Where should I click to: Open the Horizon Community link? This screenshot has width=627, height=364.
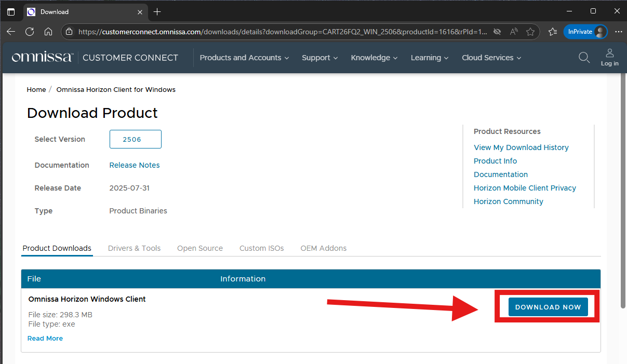click(x=509, y=201)
